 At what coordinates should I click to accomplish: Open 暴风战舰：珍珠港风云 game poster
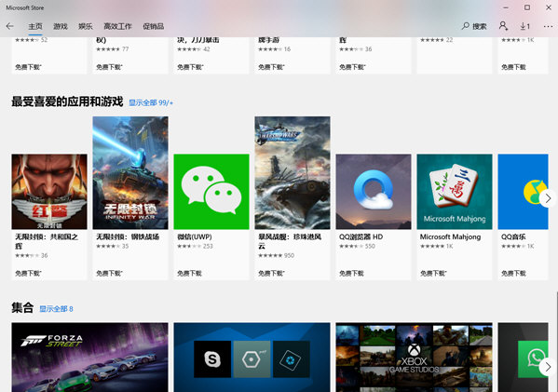(293, 173)
